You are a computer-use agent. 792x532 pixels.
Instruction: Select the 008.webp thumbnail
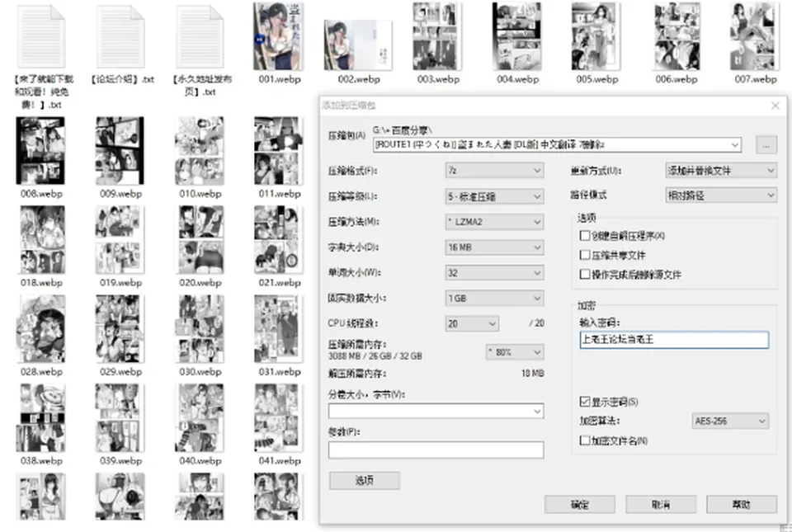[40, 150]
